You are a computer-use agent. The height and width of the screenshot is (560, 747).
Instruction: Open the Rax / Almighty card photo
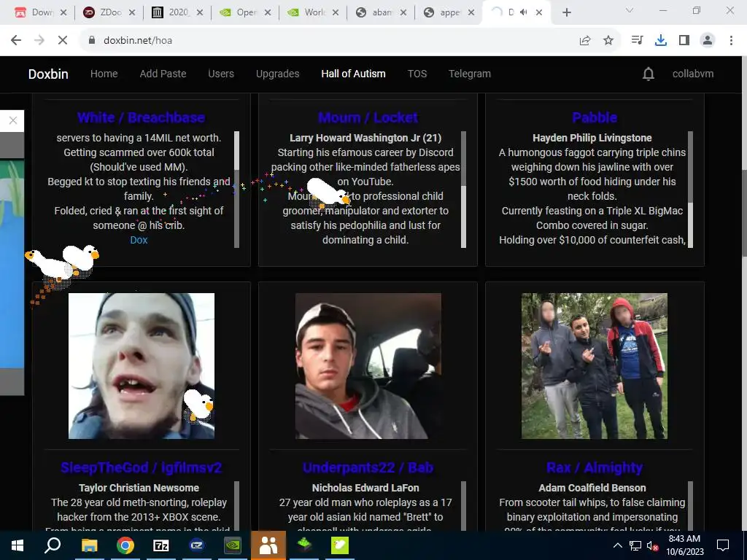(595, 366)
